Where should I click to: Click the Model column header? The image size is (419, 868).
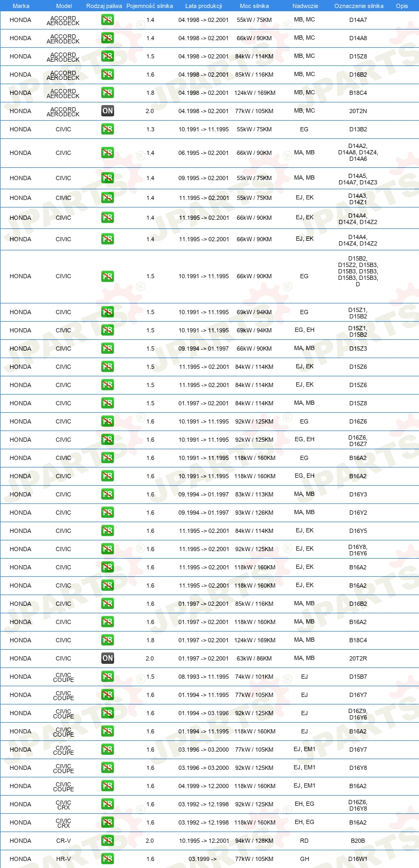64,6
